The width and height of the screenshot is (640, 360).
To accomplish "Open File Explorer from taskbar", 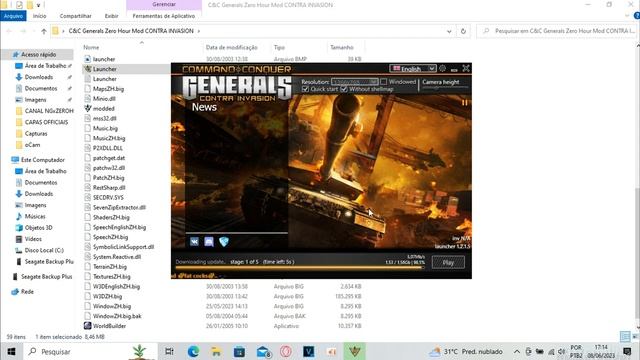I will pos(216,351).
